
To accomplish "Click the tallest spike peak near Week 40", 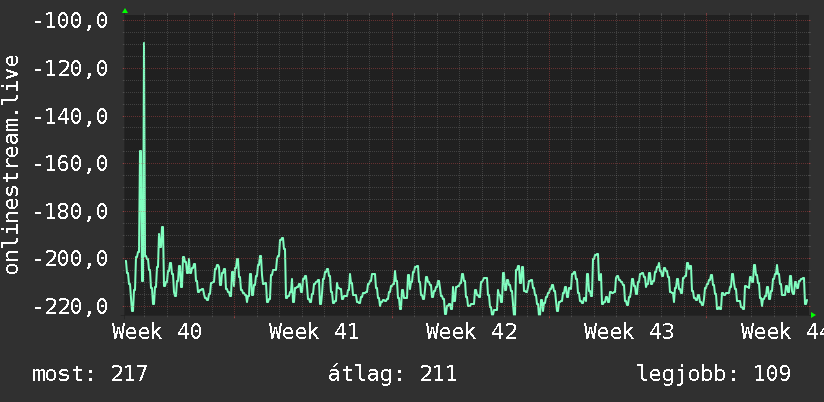I will click(x=143, y=43).
